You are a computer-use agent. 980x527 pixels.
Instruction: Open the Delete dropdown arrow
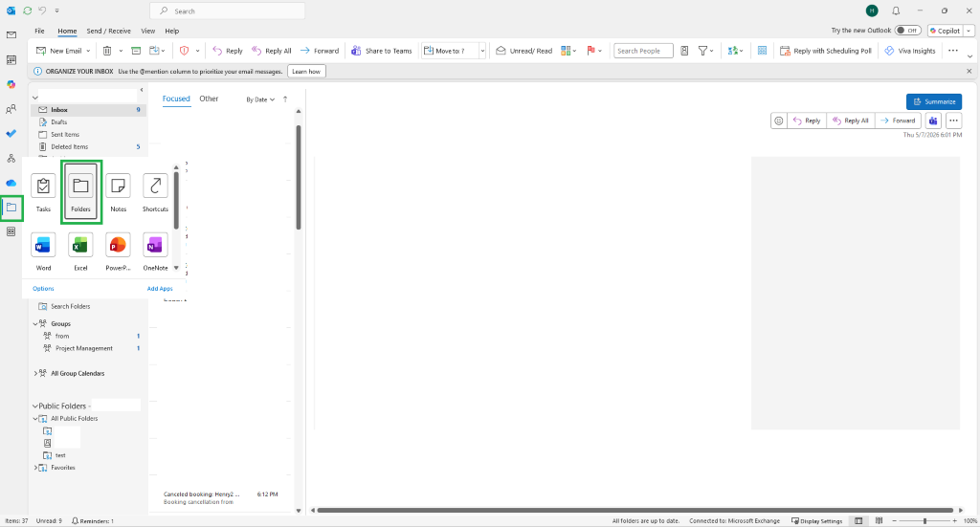tap(121, 51)
